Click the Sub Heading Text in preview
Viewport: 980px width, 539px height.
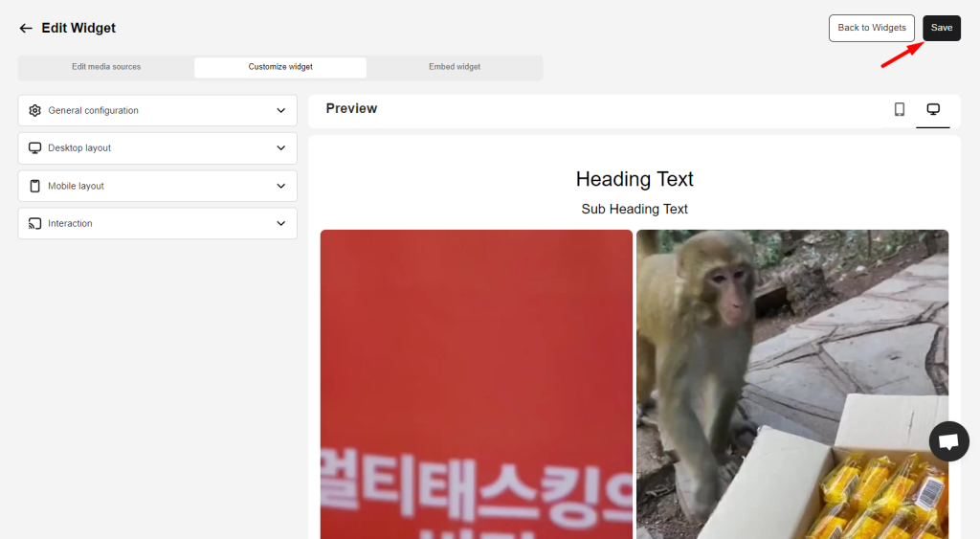[635, 209]
